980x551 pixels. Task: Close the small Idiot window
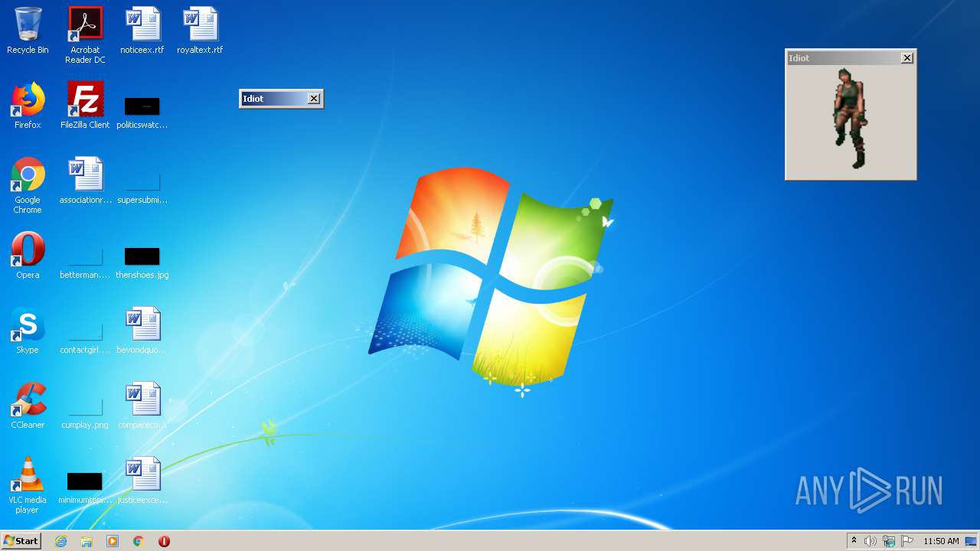(x=314, y=99)
